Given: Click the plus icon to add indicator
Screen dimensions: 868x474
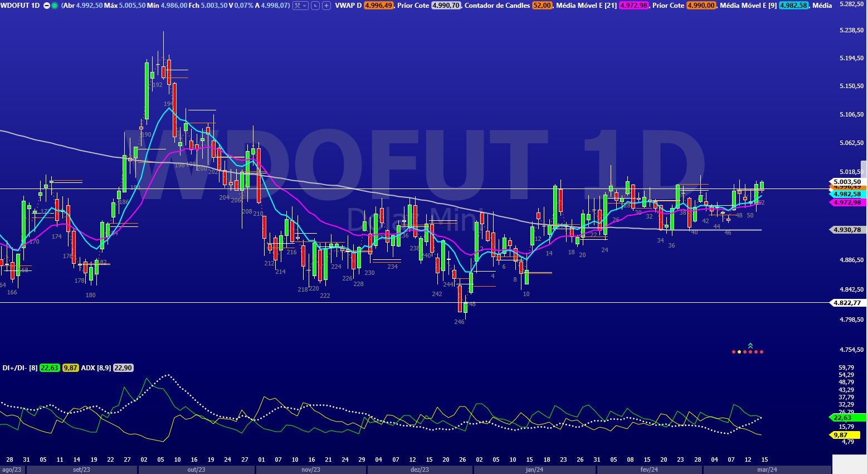Looking at the screenshot, I should [326, 6].
